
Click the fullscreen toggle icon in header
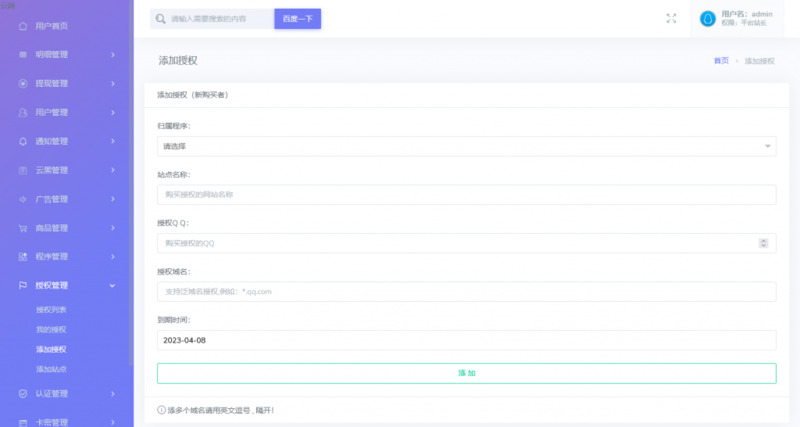click(671, 18)
